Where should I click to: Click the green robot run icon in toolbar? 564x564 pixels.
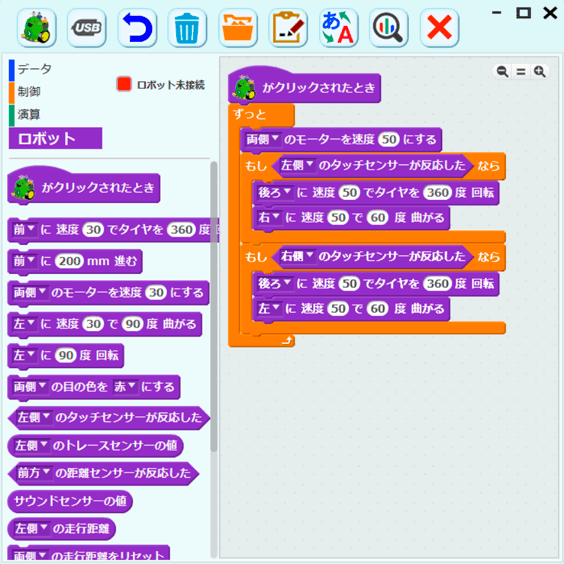[x=36, y=28]
